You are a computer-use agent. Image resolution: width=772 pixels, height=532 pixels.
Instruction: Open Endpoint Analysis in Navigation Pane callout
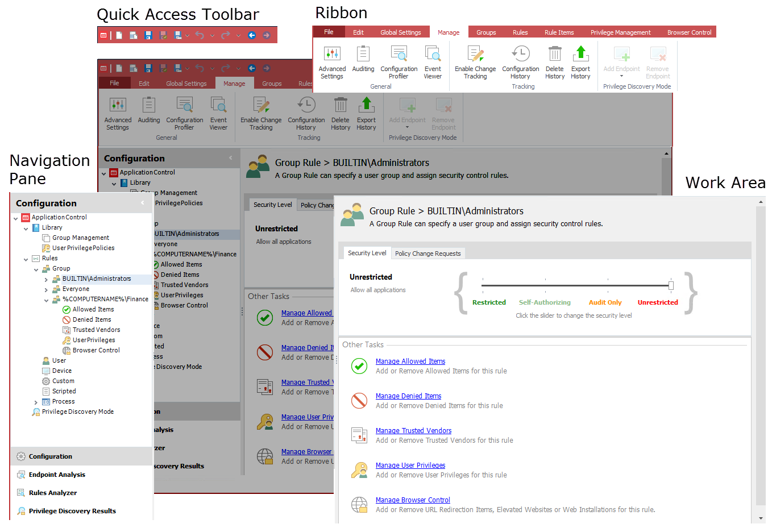[81, 475]
